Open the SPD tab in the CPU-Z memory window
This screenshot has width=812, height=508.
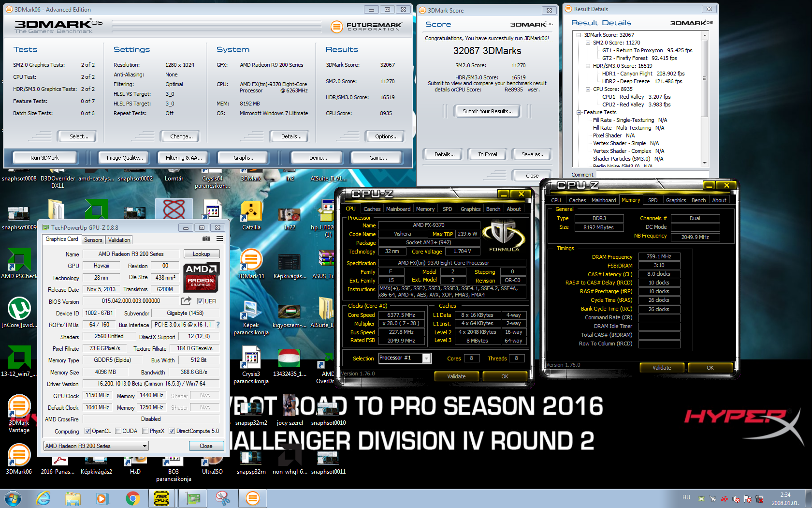tap(652, 200)
